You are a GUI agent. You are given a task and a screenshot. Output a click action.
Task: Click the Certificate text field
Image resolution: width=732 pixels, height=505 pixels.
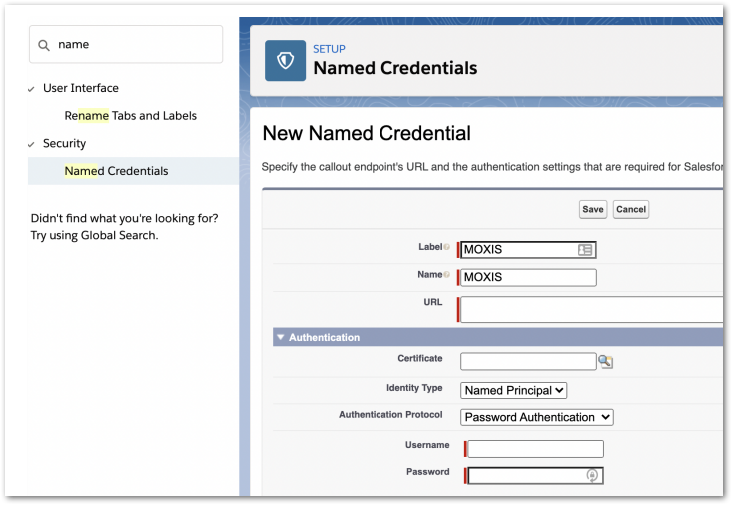(x=528, y=362)
